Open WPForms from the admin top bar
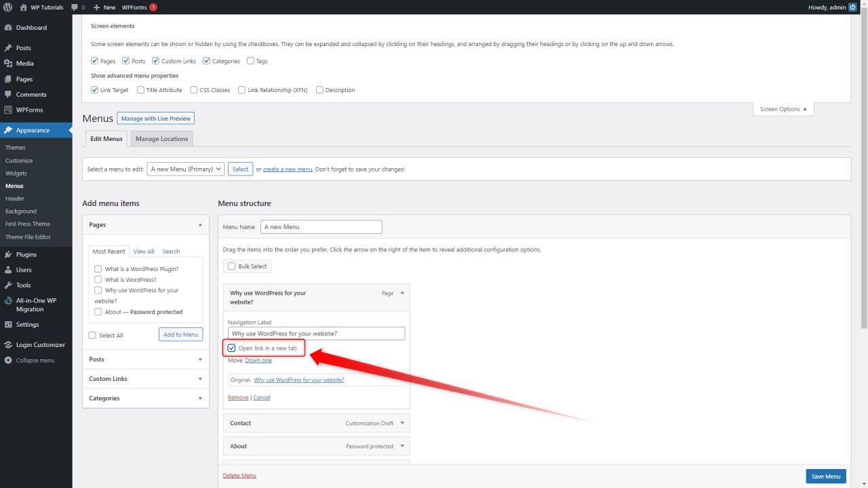The image size is (868, 488). [134, 7]
